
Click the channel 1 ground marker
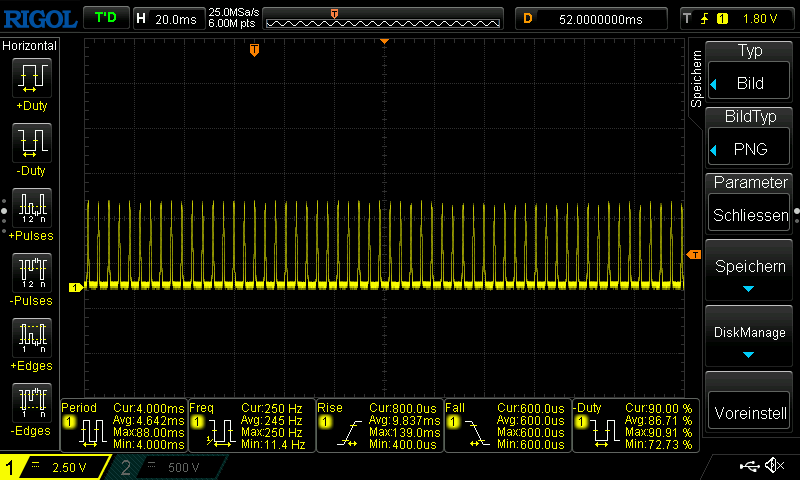[76, 288]
